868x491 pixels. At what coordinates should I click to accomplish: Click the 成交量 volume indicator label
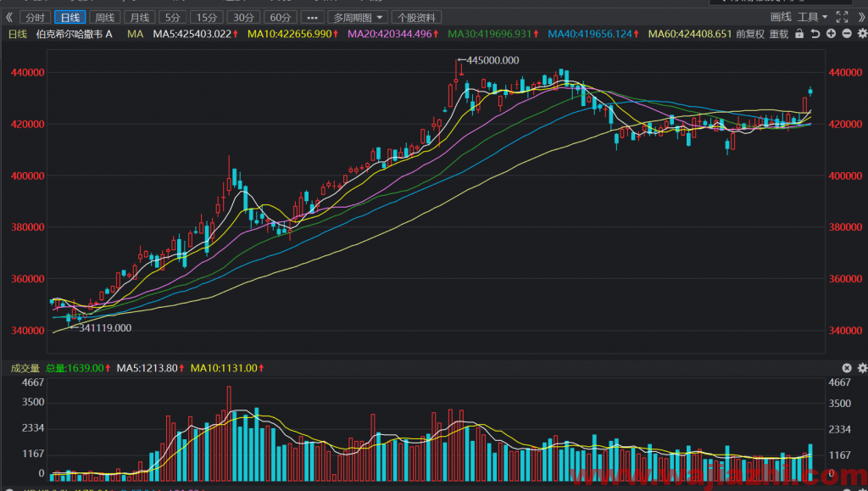25,368
